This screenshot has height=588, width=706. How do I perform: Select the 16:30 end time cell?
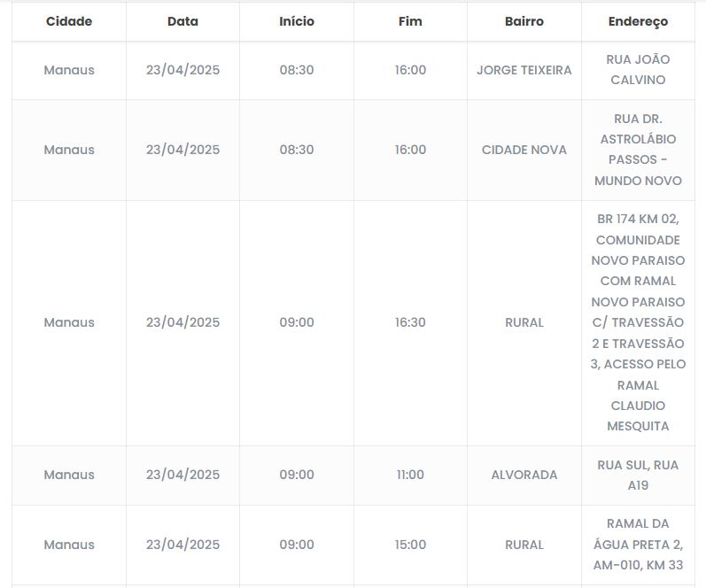coord(410,322)
